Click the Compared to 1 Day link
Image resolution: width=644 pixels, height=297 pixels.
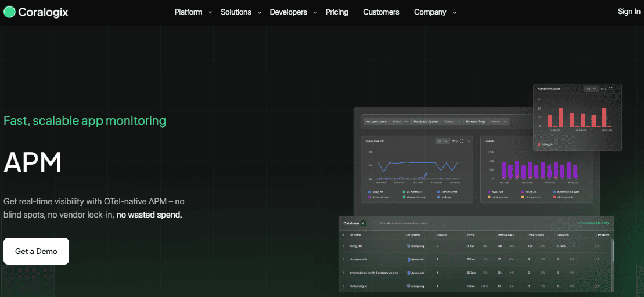[x=593, y=223]
